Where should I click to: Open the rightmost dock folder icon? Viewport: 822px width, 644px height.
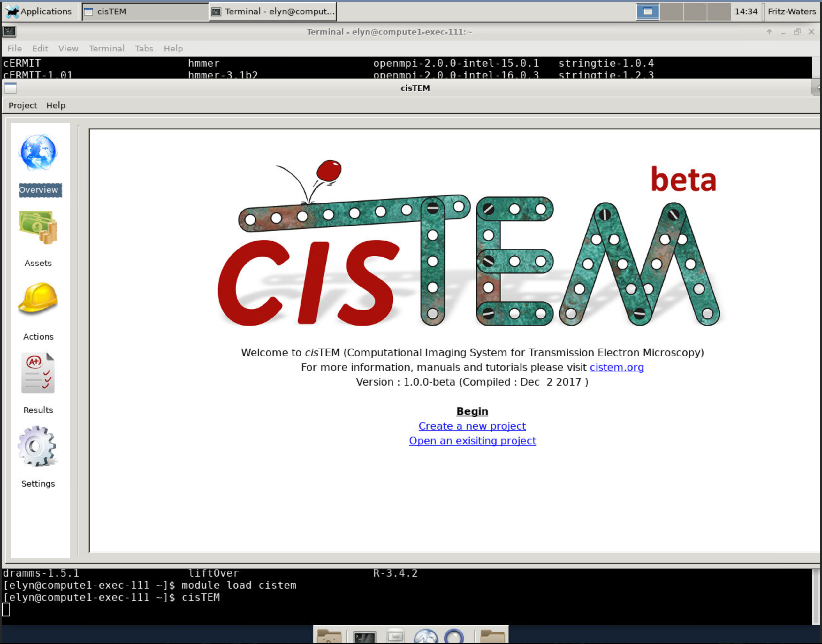point(493,637)
